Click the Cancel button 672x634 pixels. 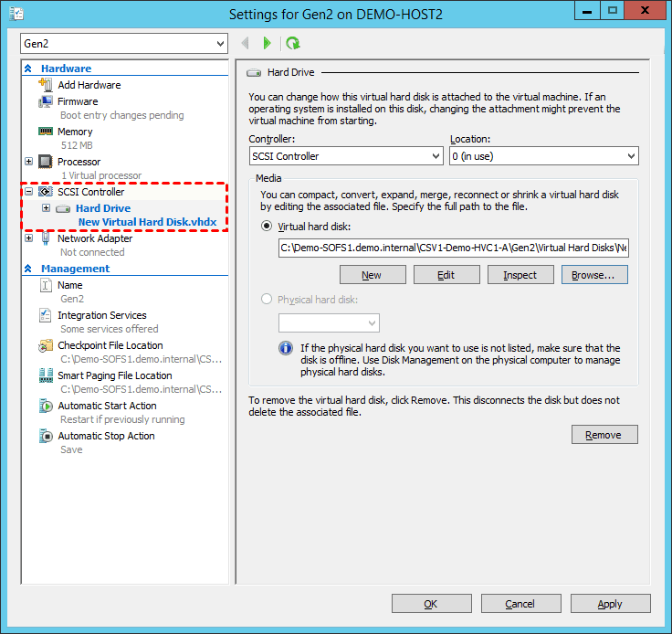(x=520, y=604)
